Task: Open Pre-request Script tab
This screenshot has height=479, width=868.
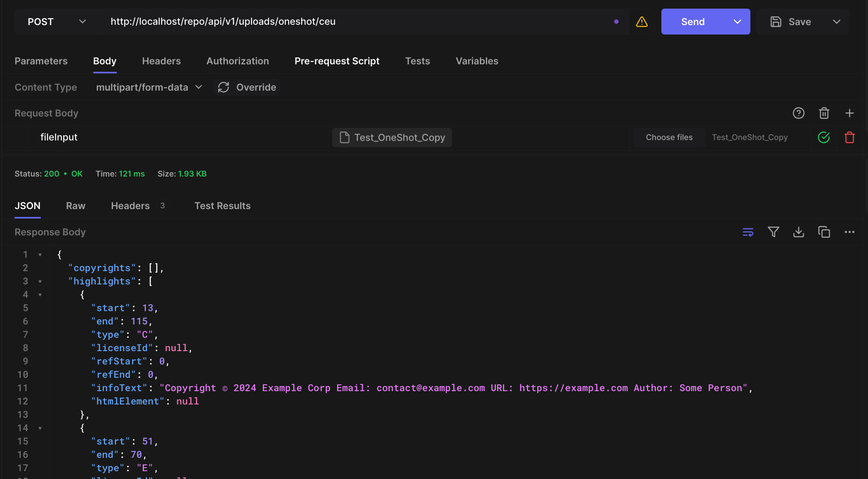Action: click(x=337, y=61)
